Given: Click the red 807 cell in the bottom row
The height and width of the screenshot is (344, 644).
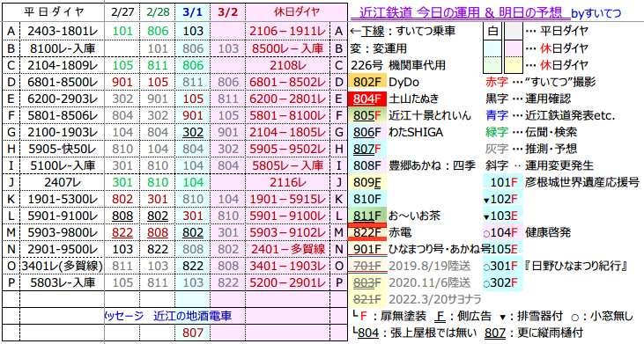Looking at the screenshot, I should point(193,333).
